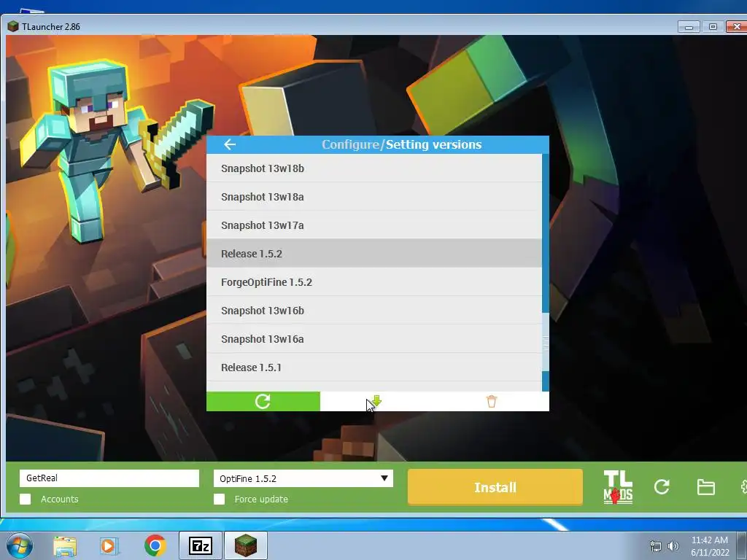The height and width of the screenshot is (560, 747).
Task: Open the game folder icon
Action: coord(705,487)
